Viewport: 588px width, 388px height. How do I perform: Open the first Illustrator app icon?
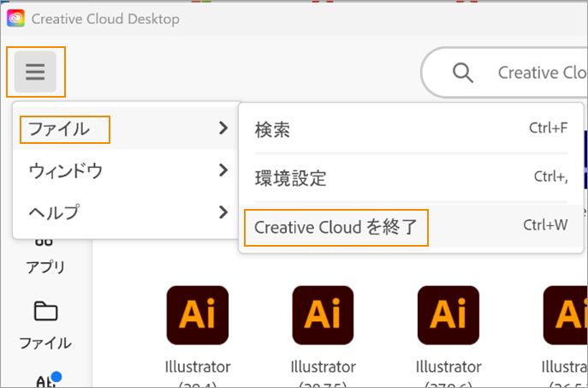pyautogui.click(x=198, y=315)
